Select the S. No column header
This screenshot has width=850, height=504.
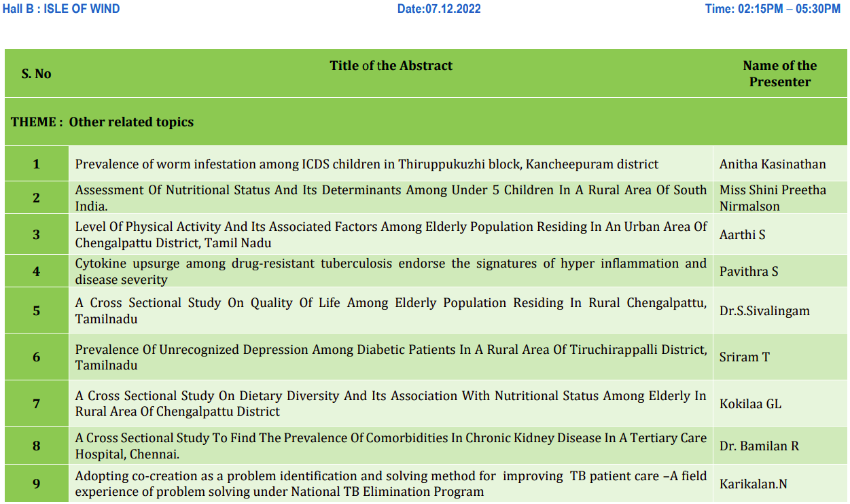point(36,73)
